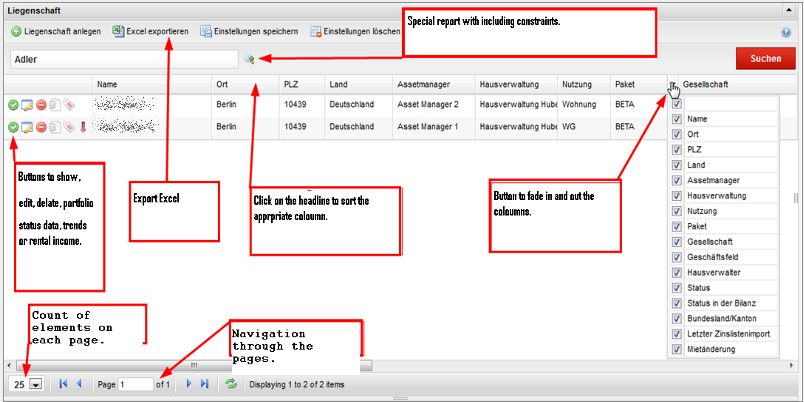Click red delete icon in second row
Viewport: 804px width, 402px height.
click(x=41, y=126)
